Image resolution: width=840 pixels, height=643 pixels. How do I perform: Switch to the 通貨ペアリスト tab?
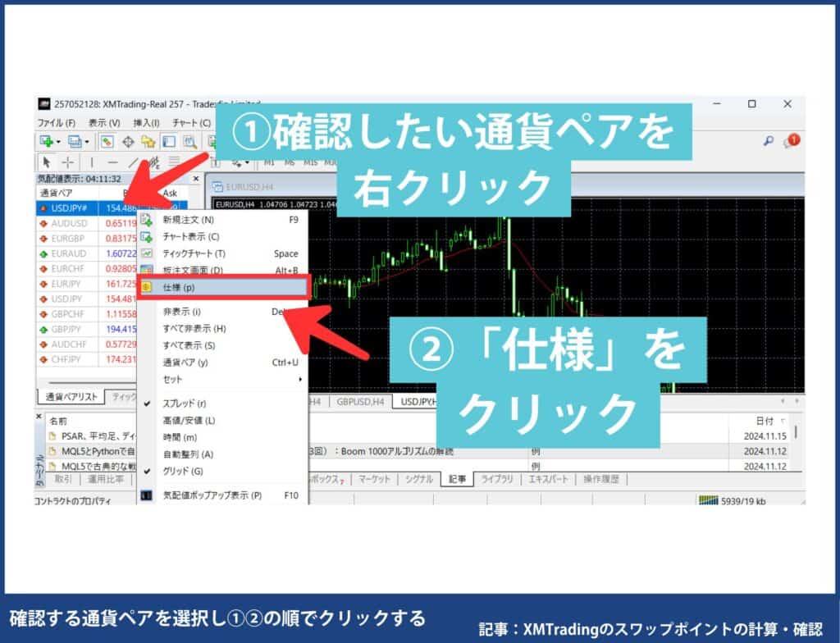(71, 396)
